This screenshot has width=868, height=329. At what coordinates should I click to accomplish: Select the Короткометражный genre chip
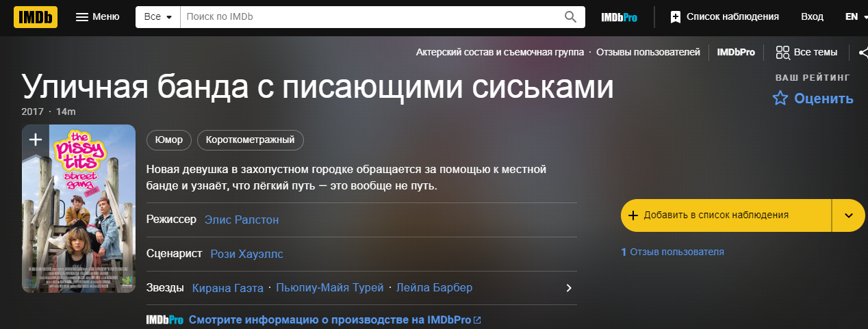click(251, 140)
